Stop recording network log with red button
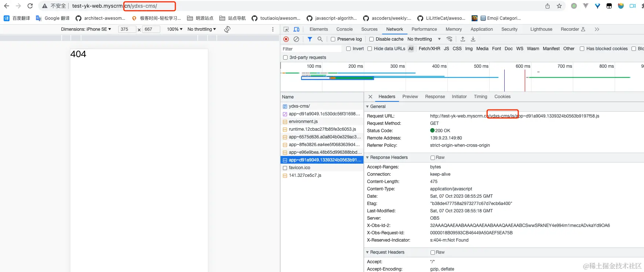The height and width of the screenshot is (272, 644). point(286,39)
